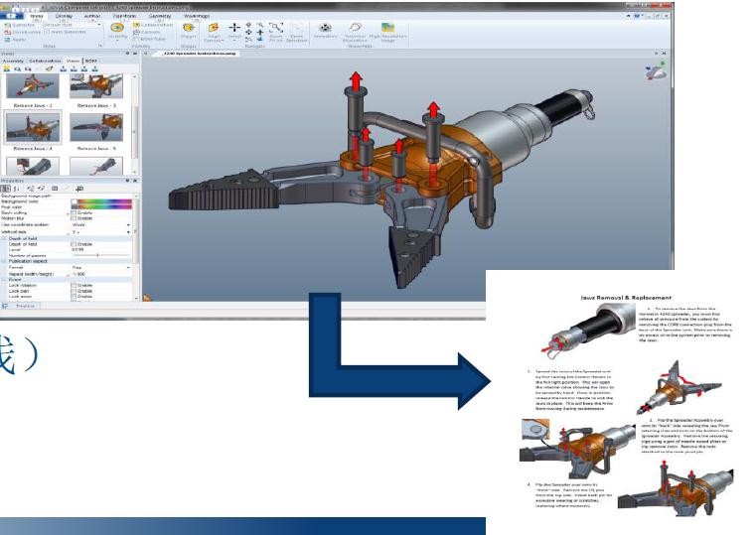The width and height of the screenshot is (756, 535).
Task: Collapse the Publication aspect section
Action: coord(4,261)
